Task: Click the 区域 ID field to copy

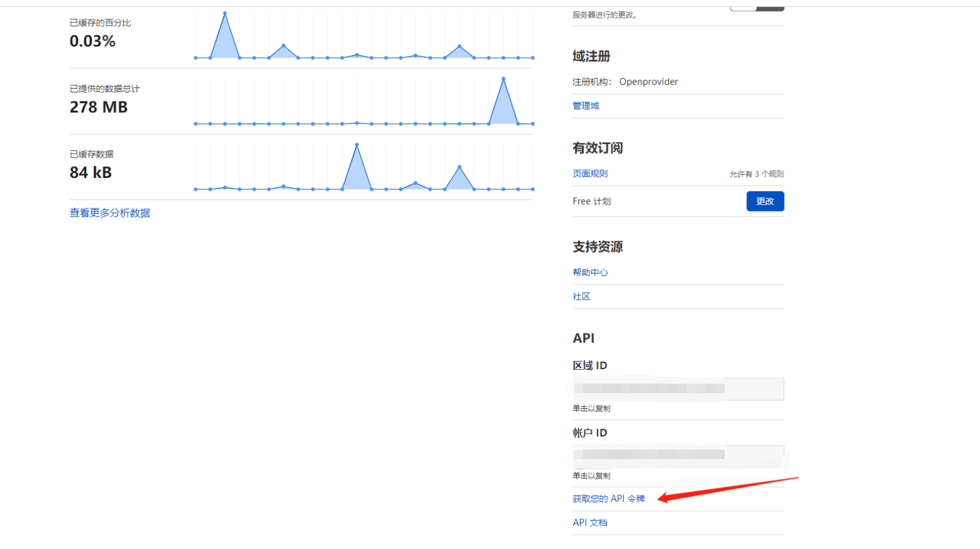Action: (x=678, y=389)
